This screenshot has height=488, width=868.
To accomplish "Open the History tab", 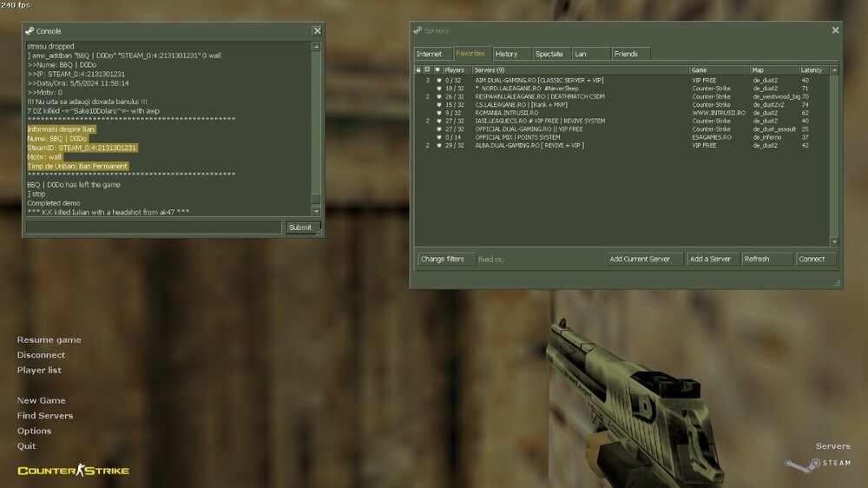I will click(x=506, y=54).
